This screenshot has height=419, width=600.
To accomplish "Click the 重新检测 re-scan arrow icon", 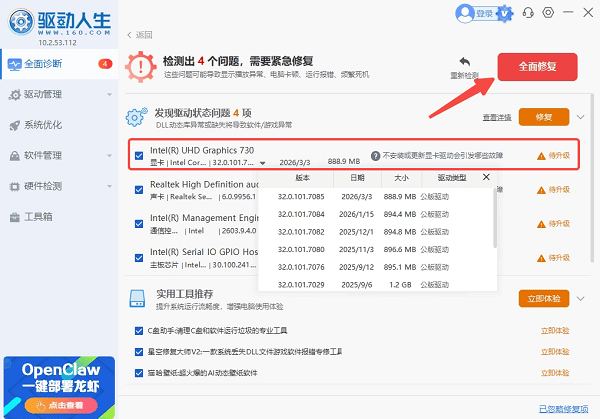I will [465, 62].
